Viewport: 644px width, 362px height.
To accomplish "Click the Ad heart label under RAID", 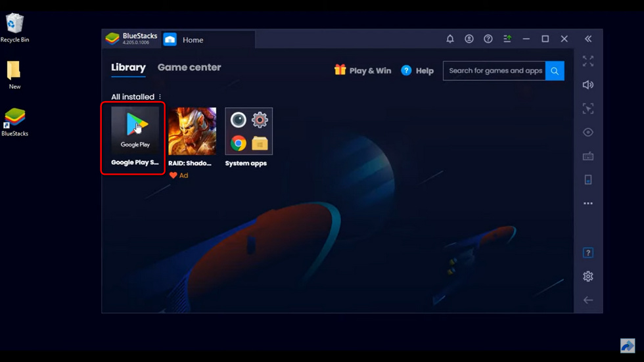I will coord(179,175).
